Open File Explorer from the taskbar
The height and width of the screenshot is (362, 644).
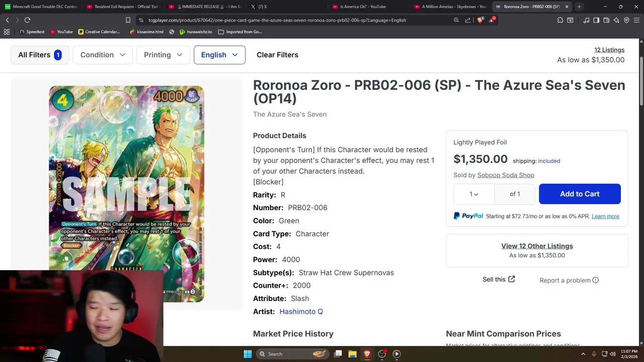coord(353,354)
